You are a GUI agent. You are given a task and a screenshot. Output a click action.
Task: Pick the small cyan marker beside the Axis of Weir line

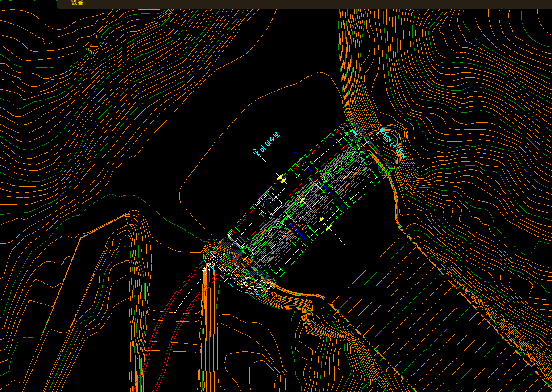(x=355, y=132)
